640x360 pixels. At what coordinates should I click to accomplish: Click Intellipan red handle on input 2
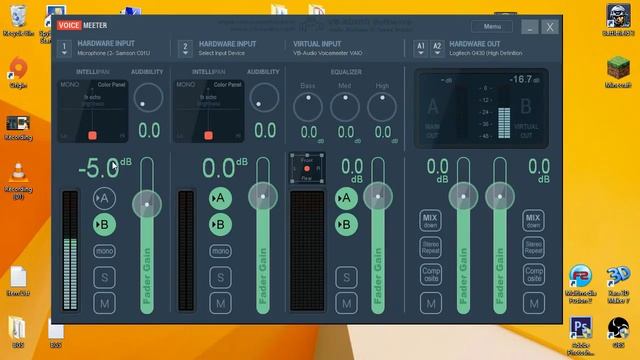tap(209, 136)
